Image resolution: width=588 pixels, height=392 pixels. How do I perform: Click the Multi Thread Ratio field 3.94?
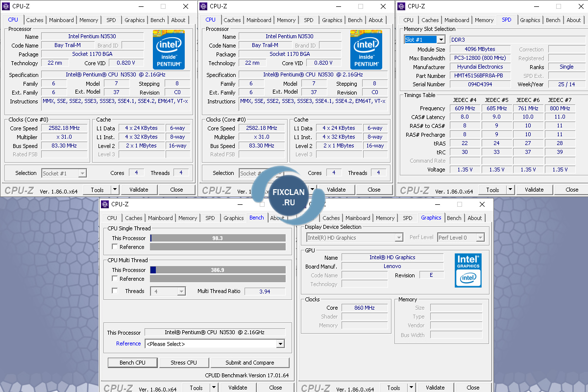[265, 291]
